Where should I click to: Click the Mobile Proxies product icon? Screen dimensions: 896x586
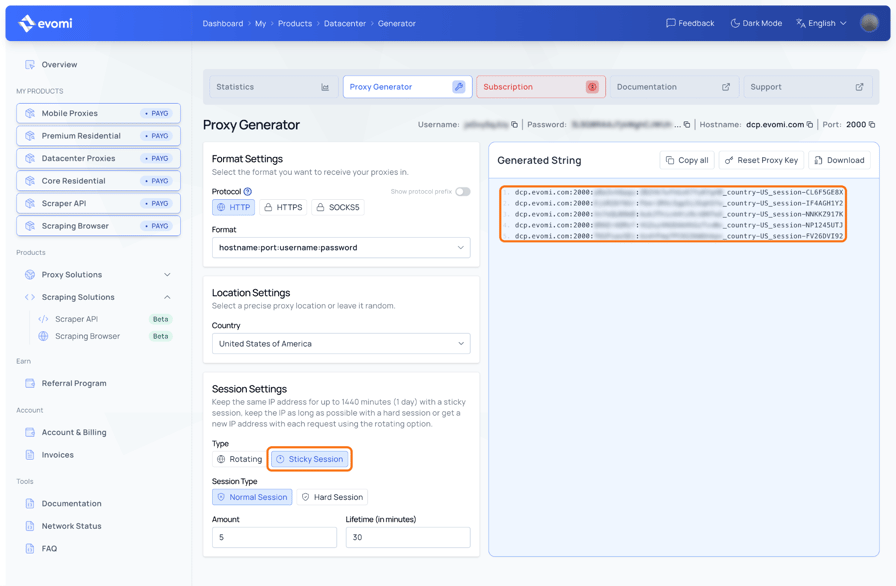30,113
